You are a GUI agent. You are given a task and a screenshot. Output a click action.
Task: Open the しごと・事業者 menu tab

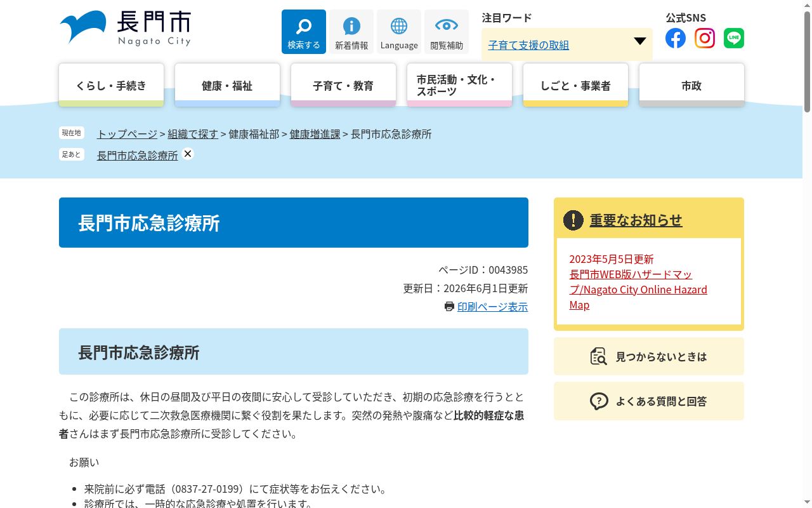click(575, 85)
